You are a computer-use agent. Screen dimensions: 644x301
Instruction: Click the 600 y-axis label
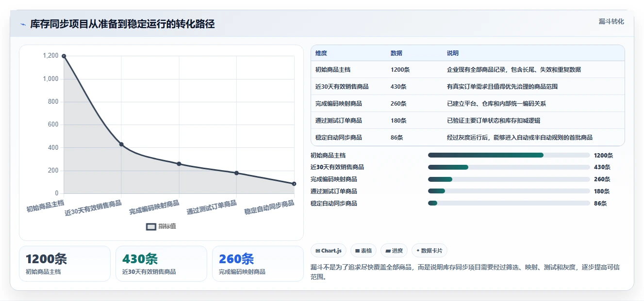[x=53, y=125]
